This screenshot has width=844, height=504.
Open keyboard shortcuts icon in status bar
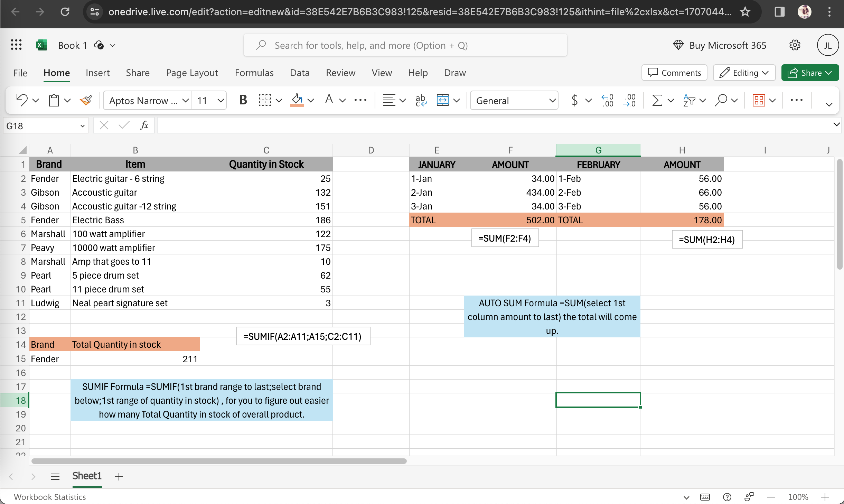705,497
